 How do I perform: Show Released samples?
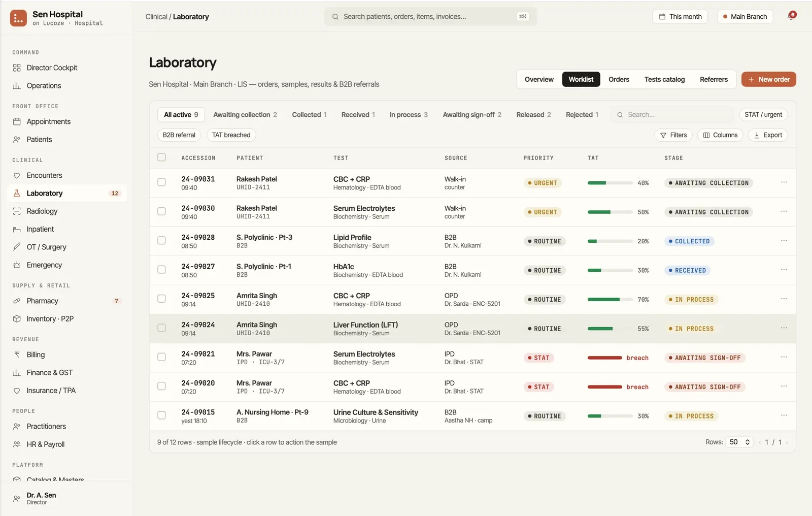pyautogui.click(x=533, y=115)
